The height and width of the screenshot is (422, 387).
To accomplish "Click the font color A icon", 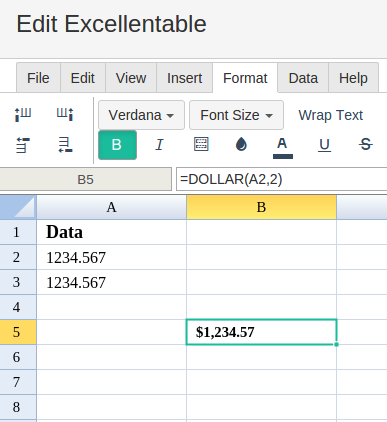I will [283, 147].
